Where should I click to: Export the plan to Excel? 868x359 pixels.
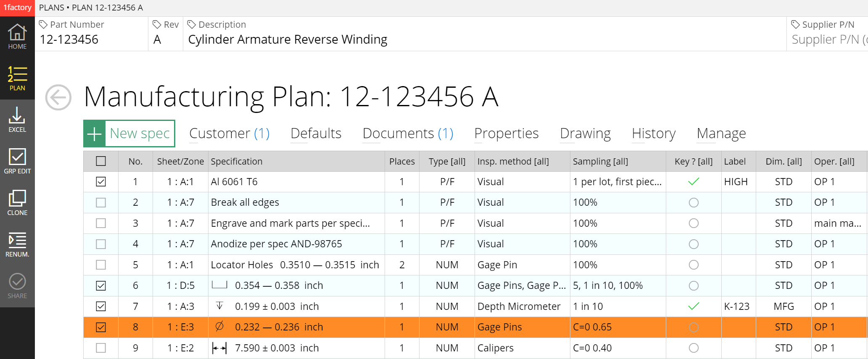17,120
